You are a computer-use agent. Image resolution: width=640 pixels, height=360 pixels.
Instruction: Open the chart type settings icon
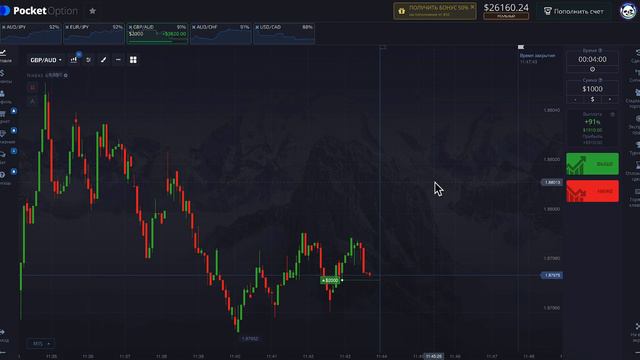[74, 60]
